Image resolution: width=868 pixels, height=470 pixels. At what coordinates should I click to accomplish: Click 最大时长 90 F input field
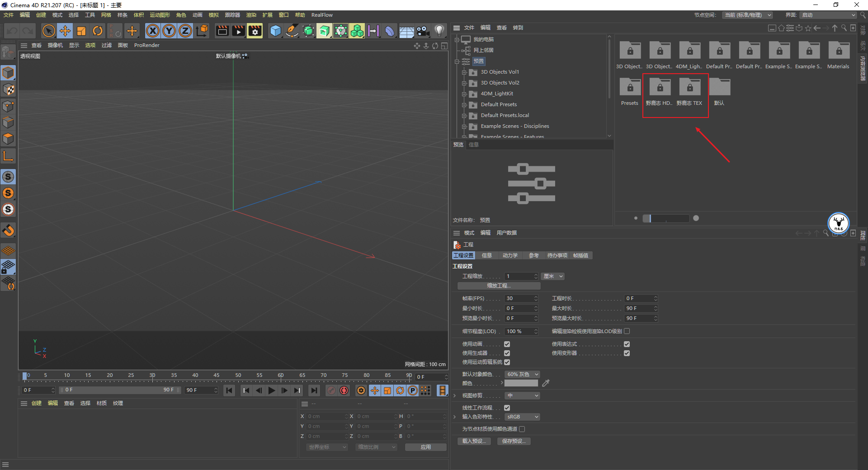[641, 309]
